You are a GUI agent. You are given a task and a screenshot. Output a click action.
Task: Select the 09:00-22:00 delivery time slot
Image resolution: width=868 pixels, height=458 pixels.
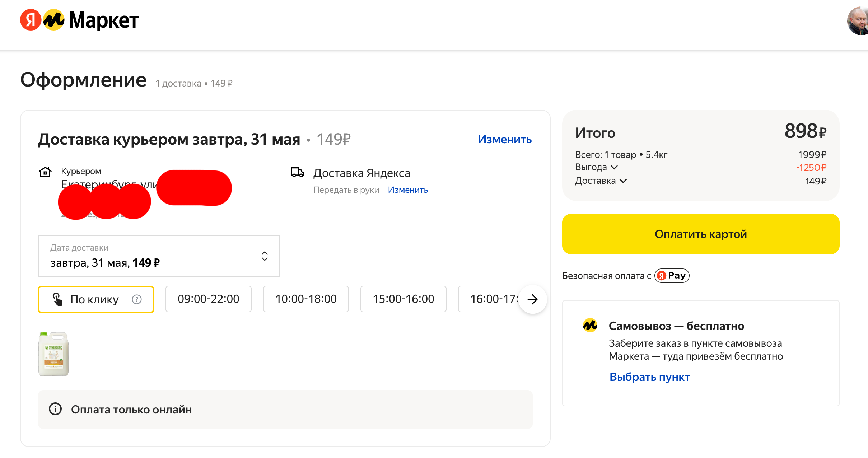click(x=208, y=299)
